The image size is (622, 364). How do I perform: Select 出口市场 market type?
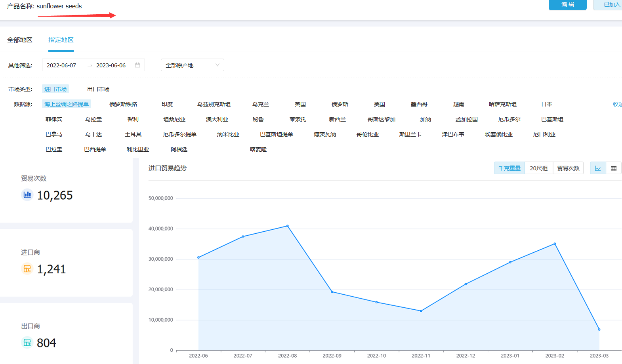[98, 89]
